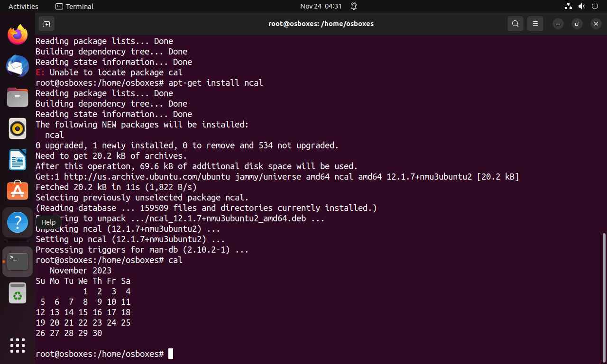607x364 pixels.
Task: Launch Firefox from the dock
Action: coord(18,35)
